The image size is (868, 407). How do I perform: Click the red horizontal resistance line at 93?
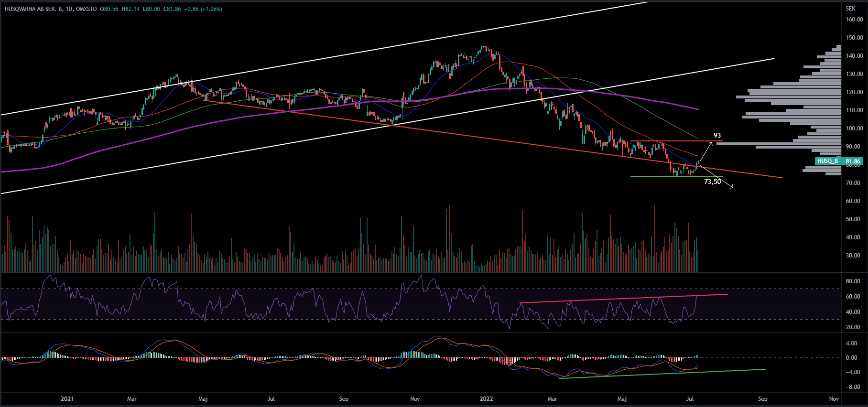tap(669, 141)
